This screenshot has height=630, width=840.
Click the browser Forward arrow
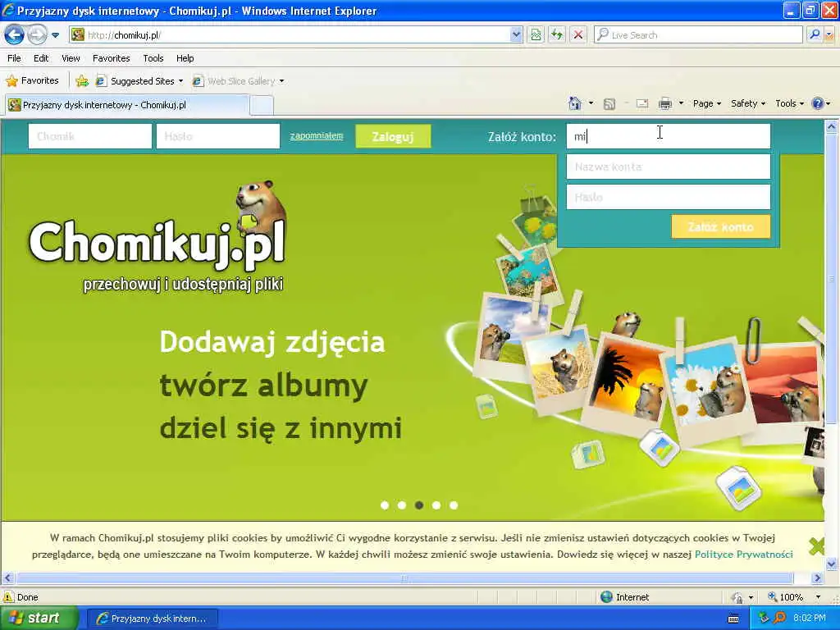(x=37, y=35)
